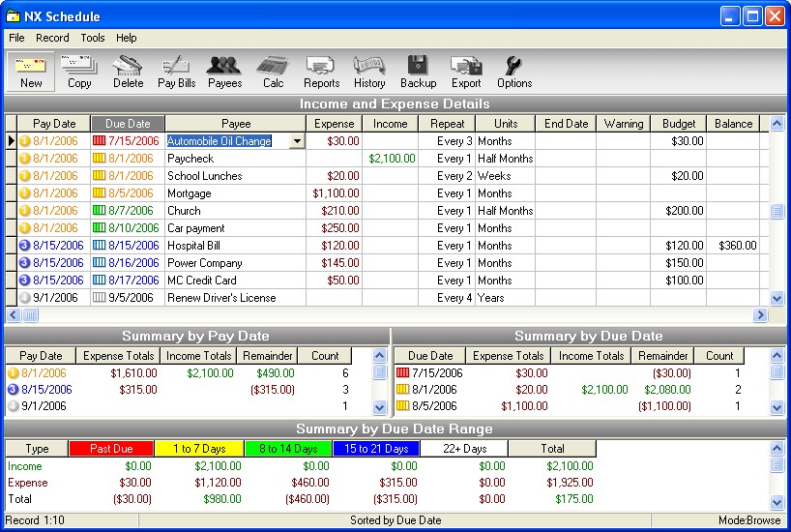791x532 pixels.
Task: Click the $490.00 remainder in Summary by Pay Date
Action: (x=276, y=373)
